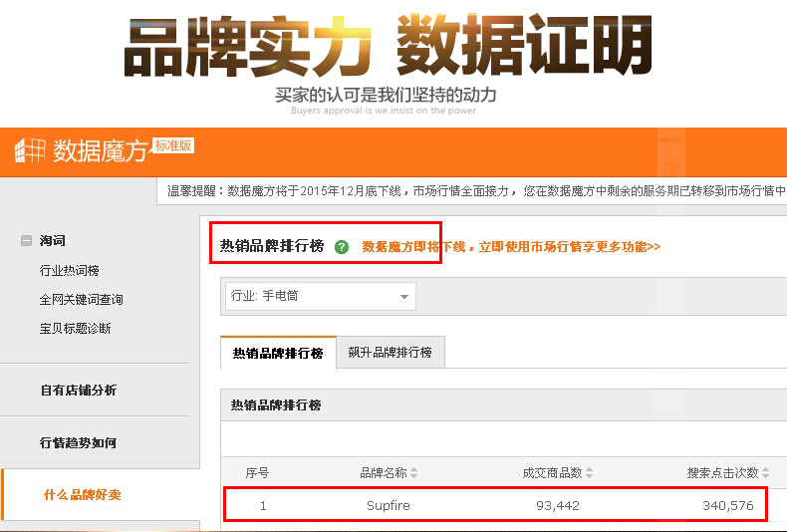Click brand name Supfire in row 1

click(388, 505)
